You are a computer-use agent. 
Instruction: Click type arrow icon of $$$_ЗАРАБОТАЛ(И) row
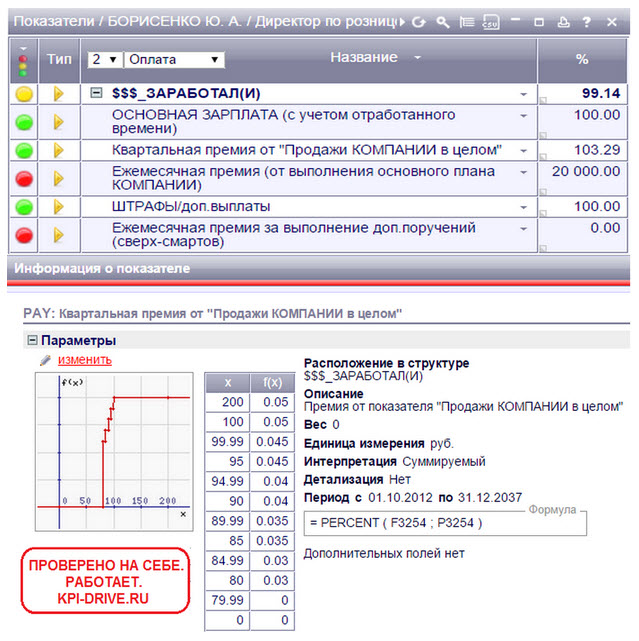pyautogui.click(x=58, y=94)
